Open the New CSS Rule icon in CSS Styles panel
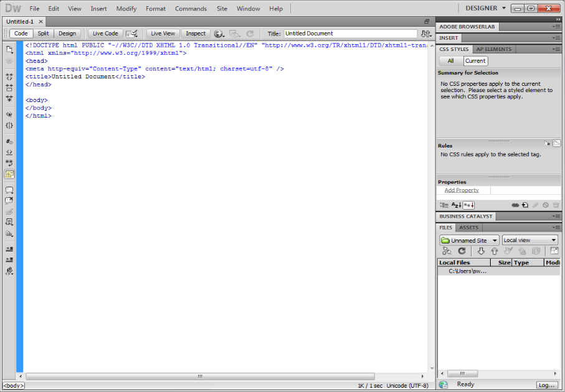565x392 pixels. coord(525,205)
